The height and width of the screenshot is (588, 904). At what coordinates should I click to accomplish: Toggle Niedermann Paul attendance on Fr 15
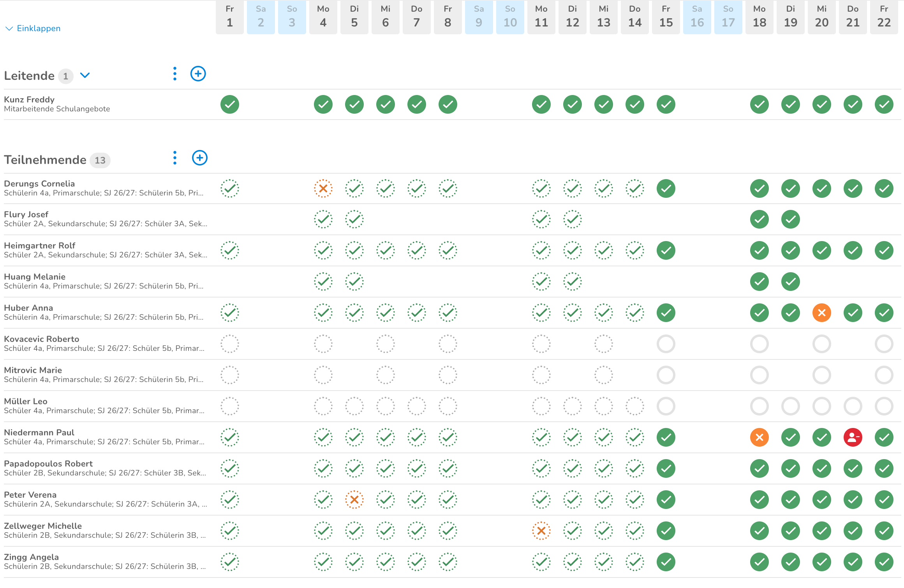click(x=666, y=437)
